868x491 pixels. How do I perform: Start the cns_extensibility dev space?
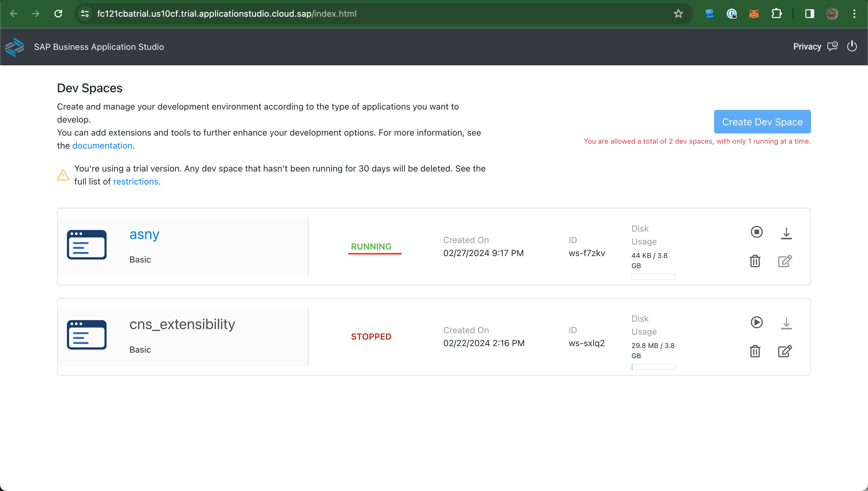[756, 322]
